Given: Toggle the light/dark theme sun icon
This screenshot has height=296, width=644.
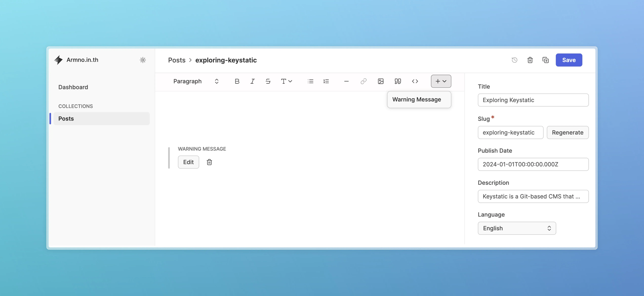Looking at the screenshot, I should click(x=143, y=60).
